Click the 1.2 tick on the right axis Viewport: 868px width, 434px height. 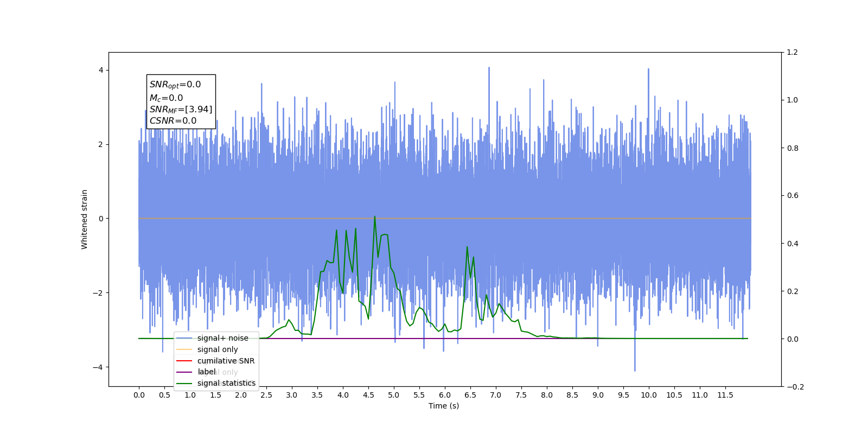[x=793, y=53]
